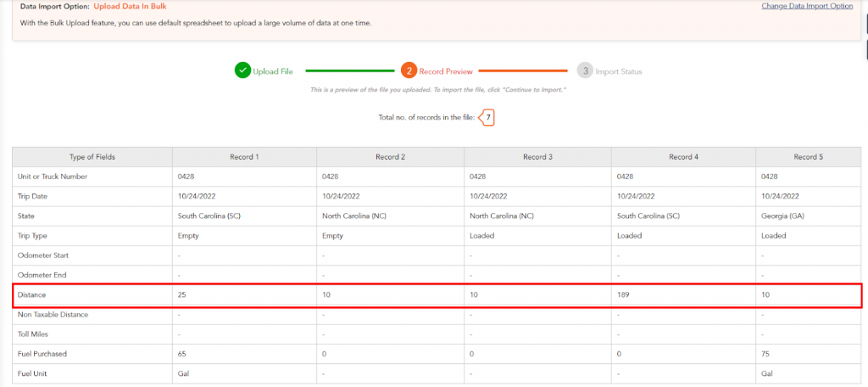Select Record 5 fuel unit Gal

(x=766, y=373)
